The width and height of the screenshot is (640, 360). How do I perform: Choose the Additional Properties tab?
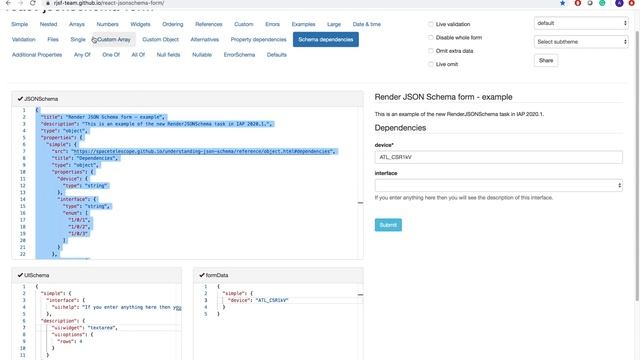pyautogui.click(x=37, y=55)
